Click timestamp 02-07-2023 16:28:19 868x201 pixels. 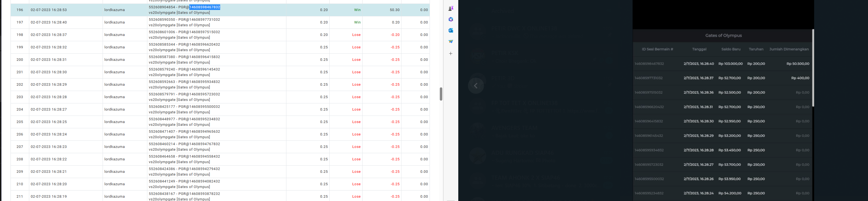[x=49, y=197]
